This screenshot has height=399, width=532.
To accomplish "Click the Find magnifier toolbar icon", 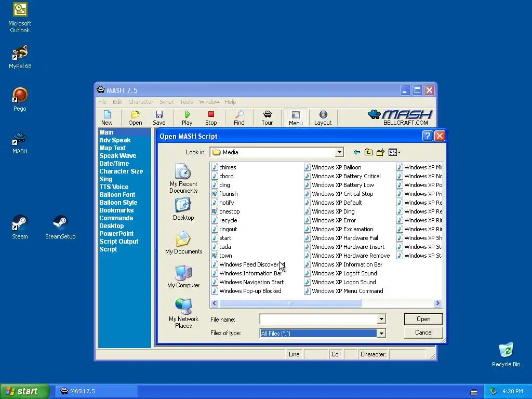I will pos(239,117).
